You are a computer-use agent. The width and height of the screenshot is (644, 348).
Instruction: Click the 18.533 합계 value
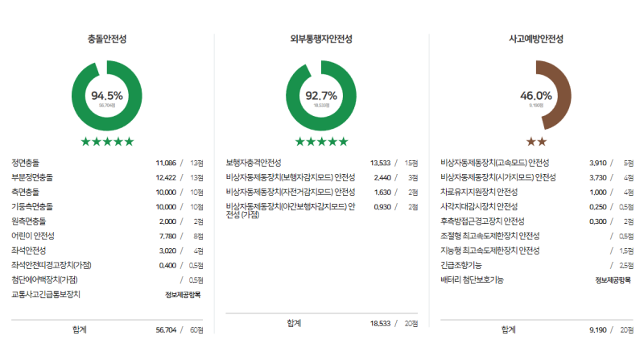pos(378,323)
